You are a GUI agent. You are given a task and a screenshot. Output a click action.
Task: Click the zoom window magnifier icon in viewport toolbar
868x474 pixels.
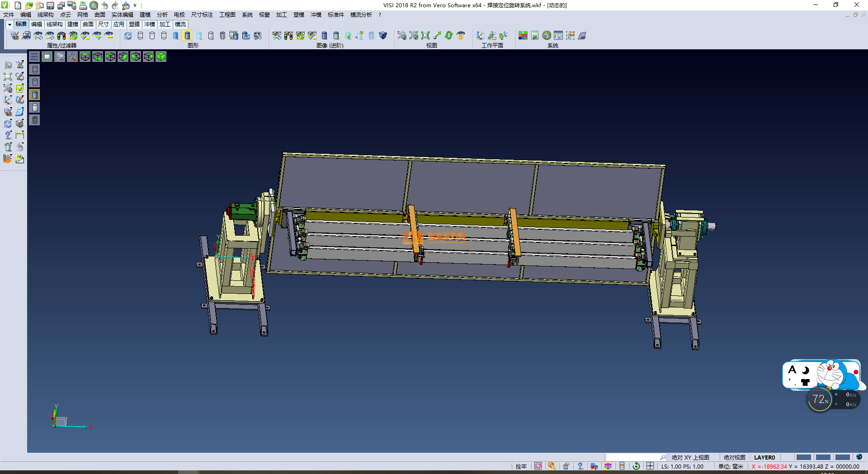click(x=60, y=57)
